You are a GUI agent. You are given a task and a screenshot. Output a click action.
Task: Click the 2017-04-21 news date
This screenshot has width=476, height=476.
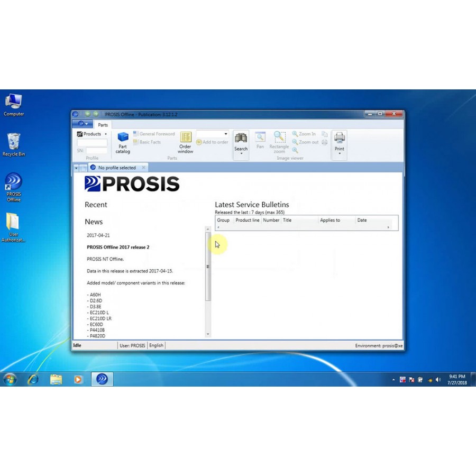[98, 235]
